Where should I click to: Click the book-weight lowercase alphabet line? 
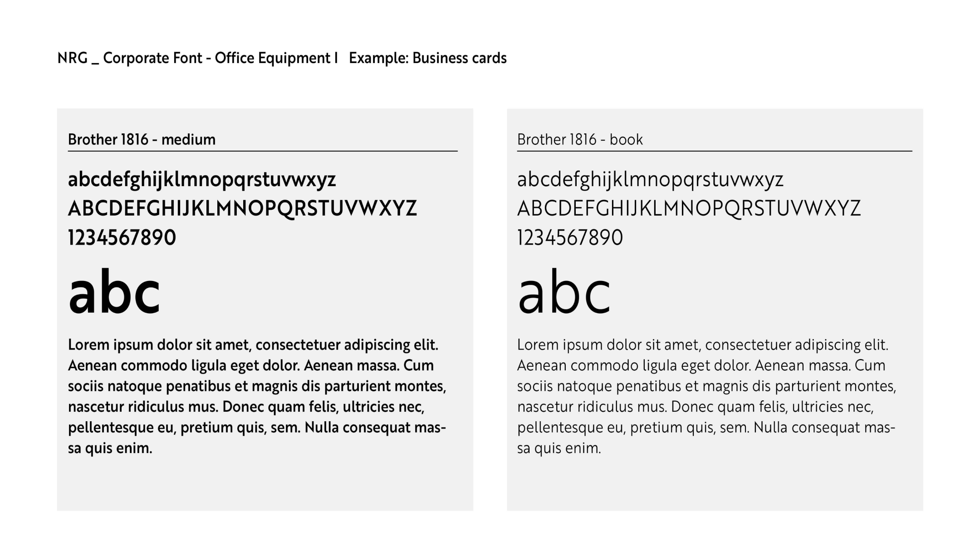[x=650, y=180]
